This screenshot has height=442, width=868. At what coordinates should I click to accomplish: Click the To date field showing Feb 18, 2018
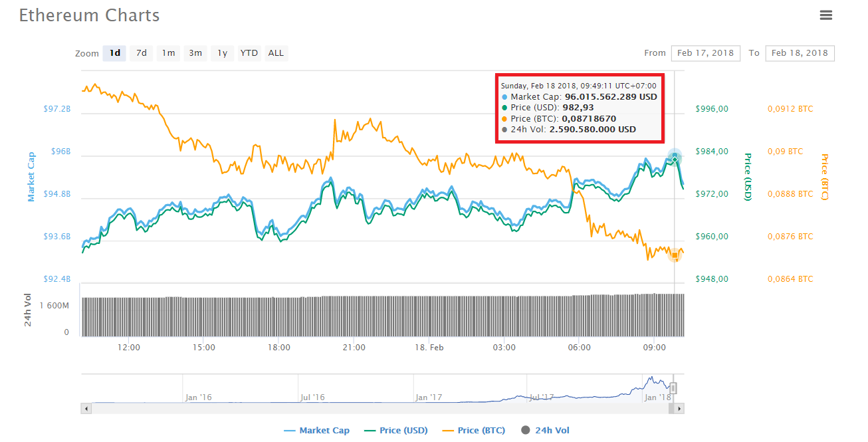tap(800, 53)
